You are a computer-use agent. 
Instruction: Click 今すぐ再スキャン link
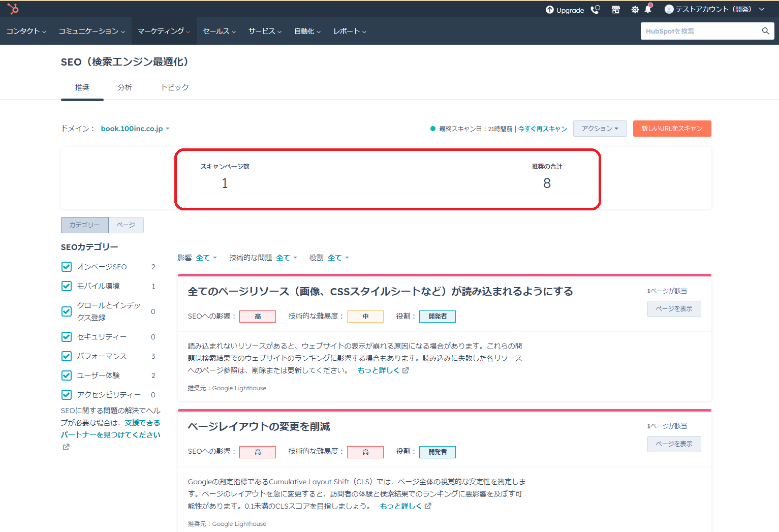pyautogui.click(x=543, y=129)
